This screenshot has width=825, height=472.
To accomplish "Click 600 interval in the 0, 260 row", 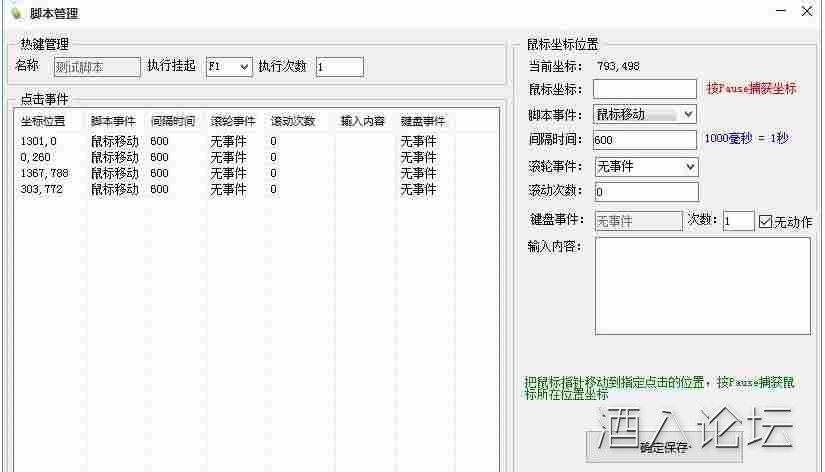I will 159,157.
